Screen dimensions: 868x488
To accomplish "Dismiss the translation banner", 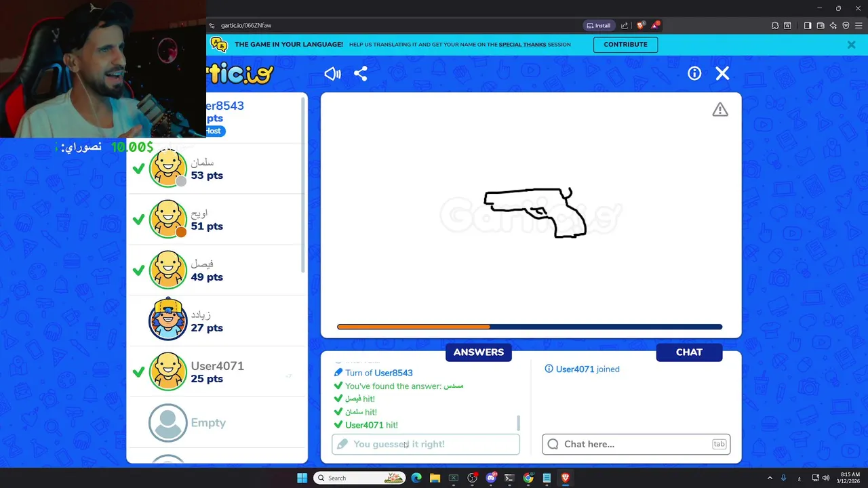I will [x=851, y=45].
